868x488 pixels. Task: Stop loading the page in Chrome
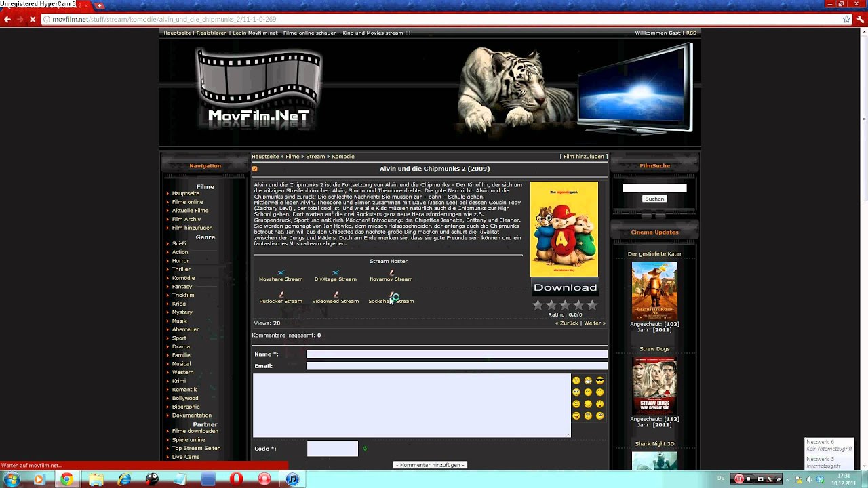(32, 20)
